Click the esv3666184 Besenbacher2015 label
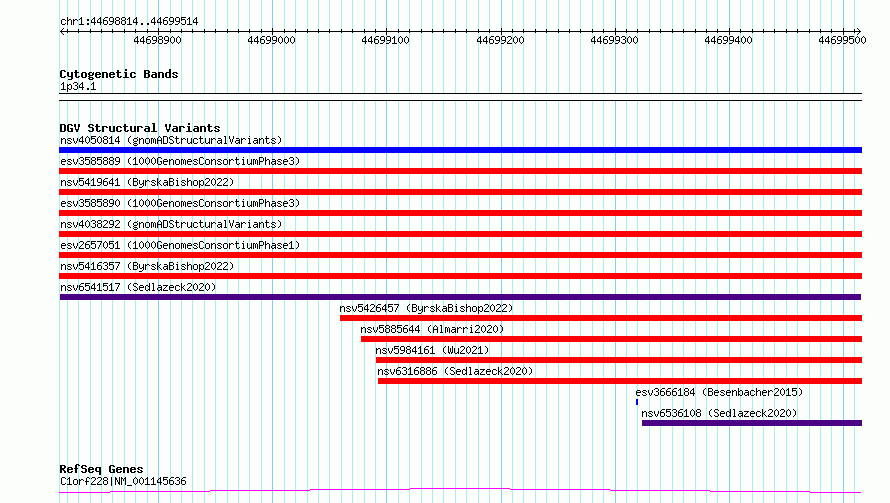 click(x=719, y=392)
